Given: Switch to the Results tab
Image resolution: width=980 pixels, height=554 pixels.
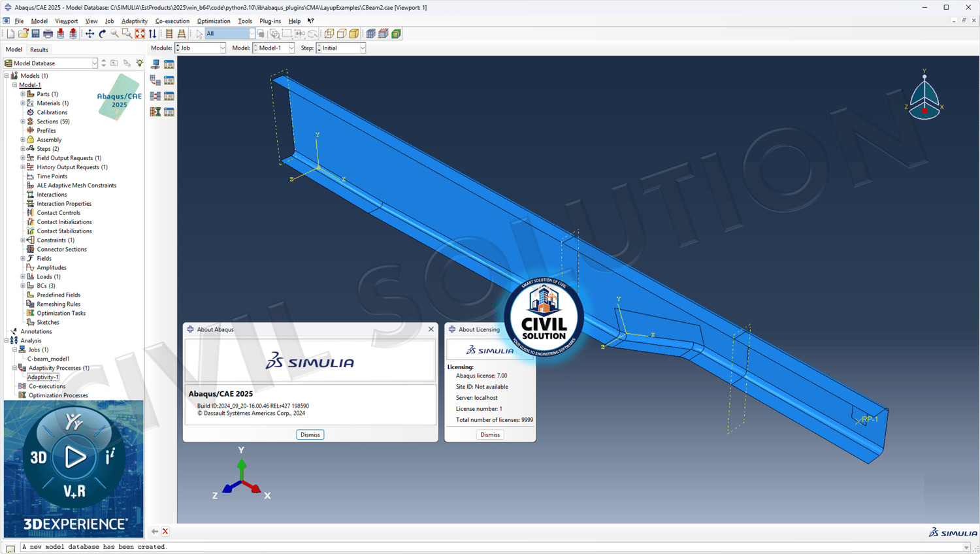Looking at the screenshot, I should pos(39,50).
